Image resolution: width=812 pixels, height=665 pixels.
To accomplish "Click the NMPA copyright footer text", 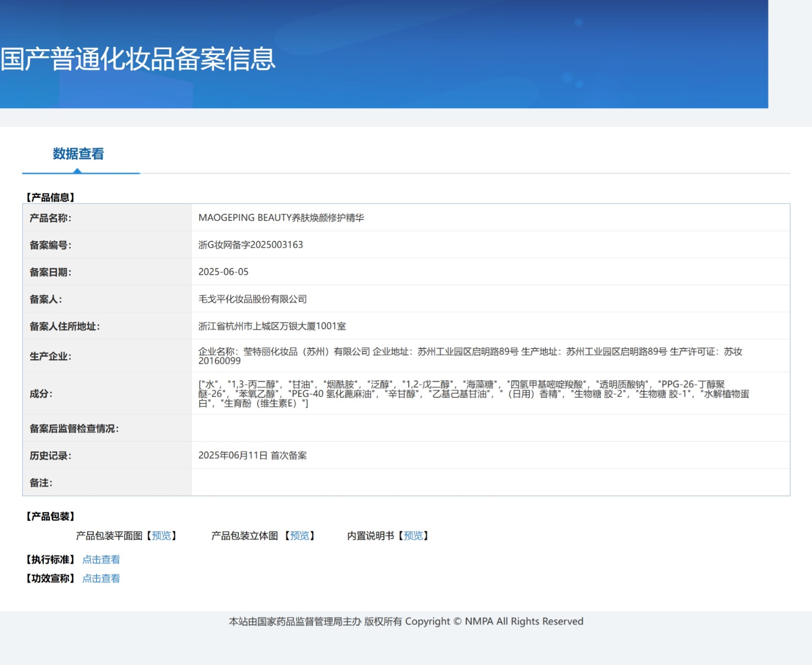I will (406, 622).
